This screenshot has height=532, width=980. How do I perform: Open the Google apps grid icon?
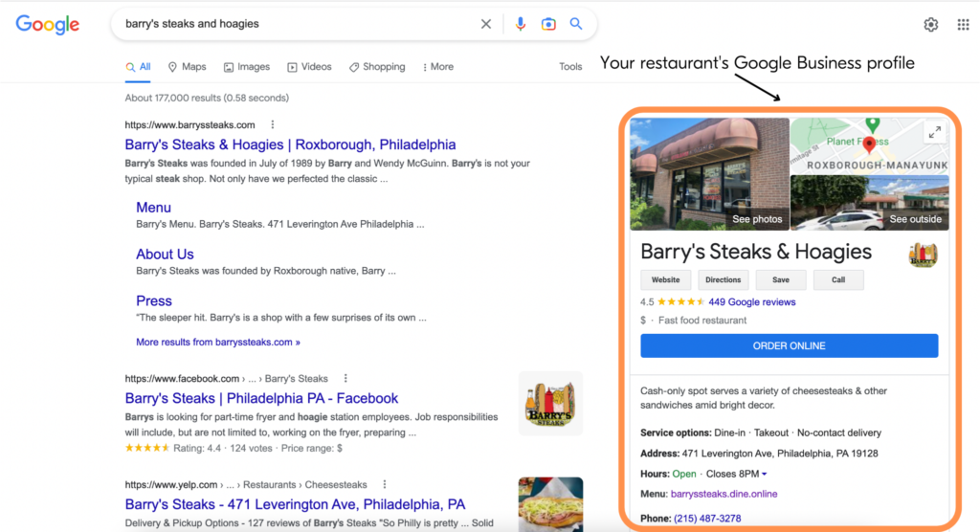[x=963, y=24]
